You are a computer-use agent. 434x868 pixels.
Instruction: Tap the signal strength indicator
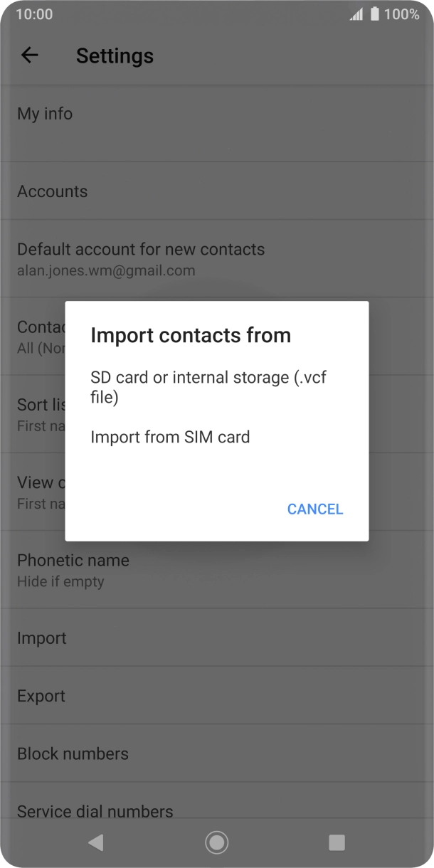point(357,14)
